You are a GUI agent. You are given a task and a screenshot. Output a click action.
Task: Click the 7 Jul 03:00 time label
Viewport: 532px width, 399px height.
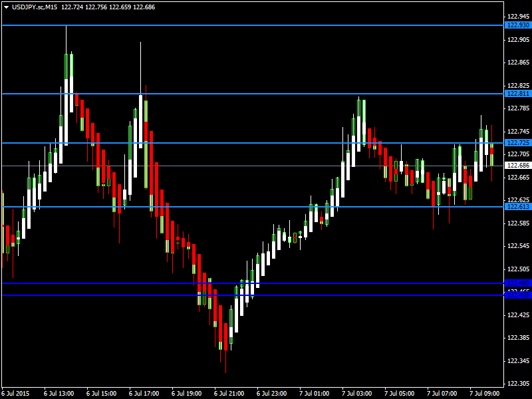(x=356, y=393)
